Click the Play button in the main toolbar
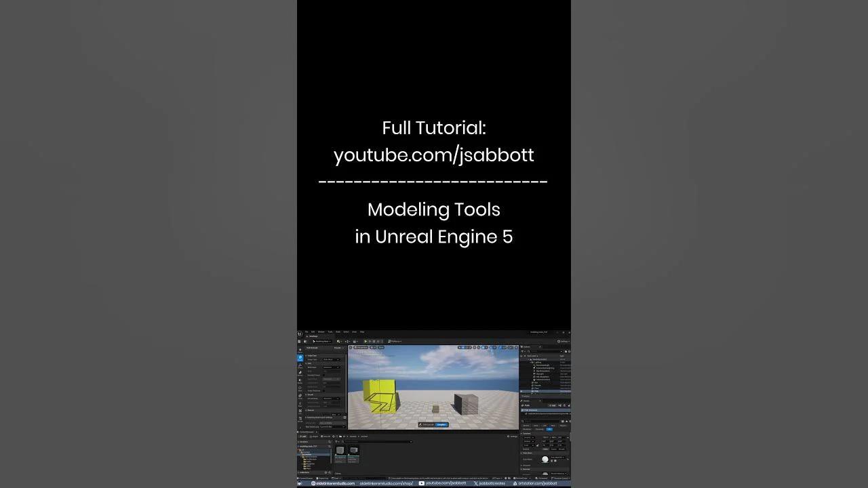Screen dimensions: 868x488 click(x=366, y=341)
